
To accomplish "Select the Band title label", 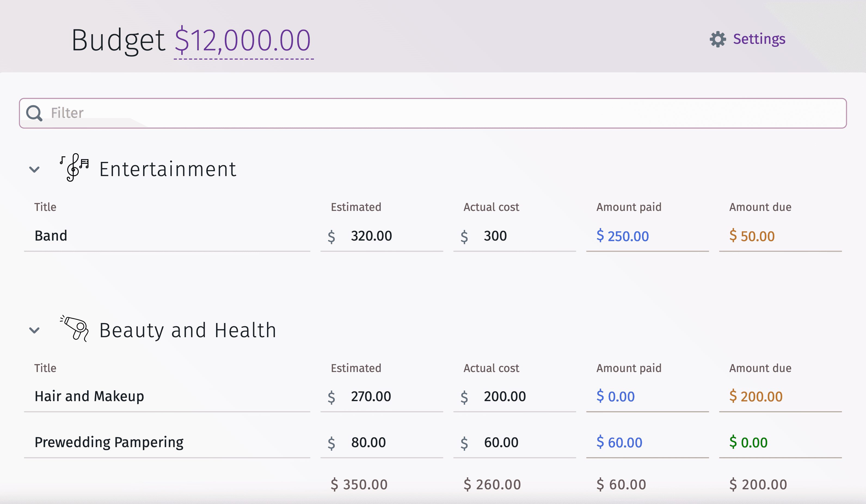I will click(x=50, y=235).
